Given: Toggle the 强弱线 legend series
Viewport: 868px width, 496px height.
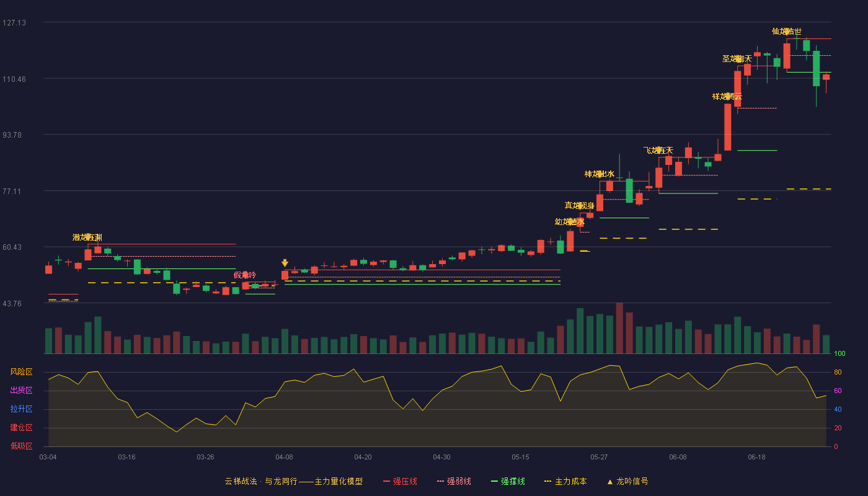Looking at the screenshot, I should (454, 481).
